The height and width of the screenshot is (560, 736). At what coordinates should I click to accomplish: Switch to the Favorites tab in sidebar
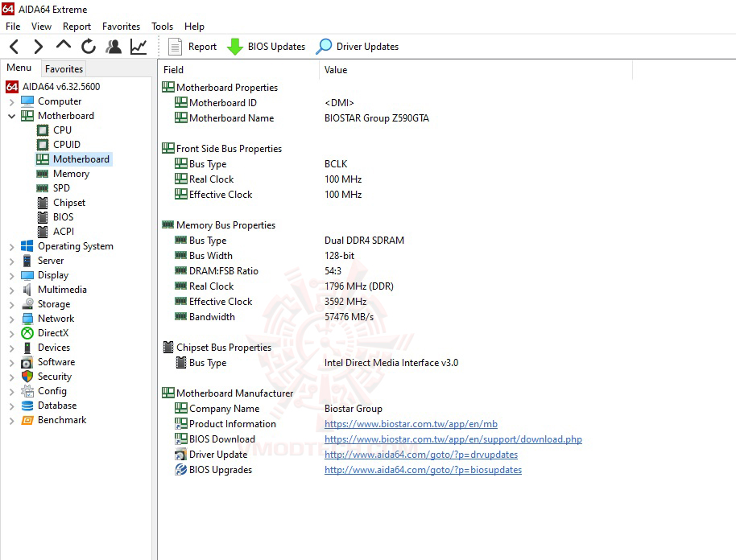point(64,69)
